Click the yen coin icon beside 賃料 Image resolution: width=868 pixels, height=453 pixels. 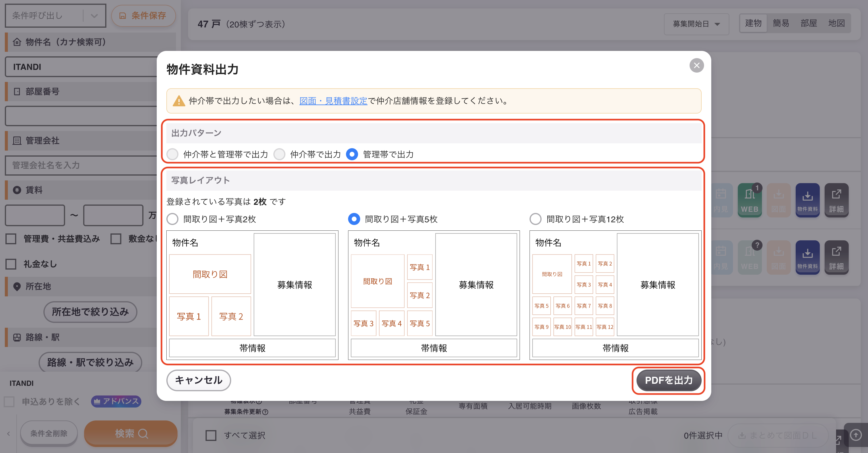click(17, 190)
